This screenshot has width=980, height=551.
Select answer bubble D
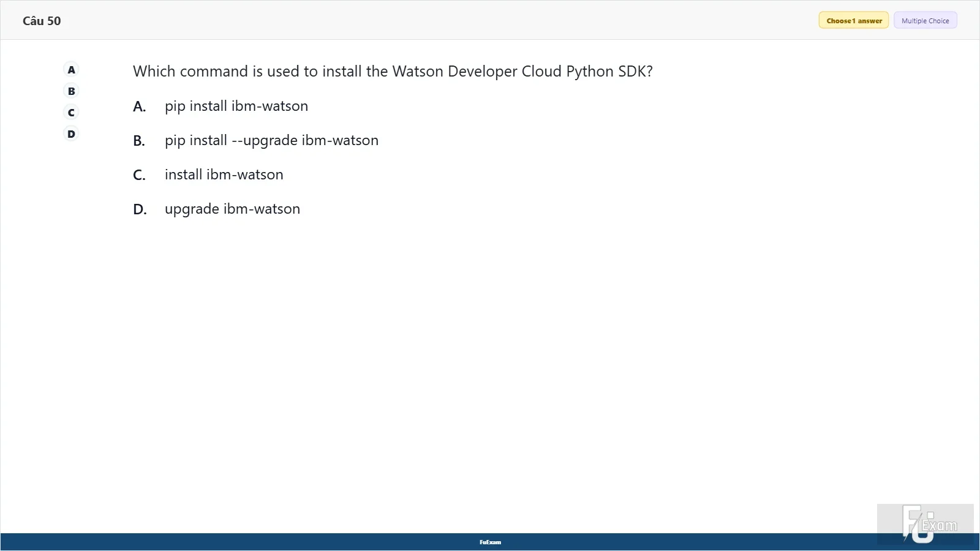[x=71, y=134]
